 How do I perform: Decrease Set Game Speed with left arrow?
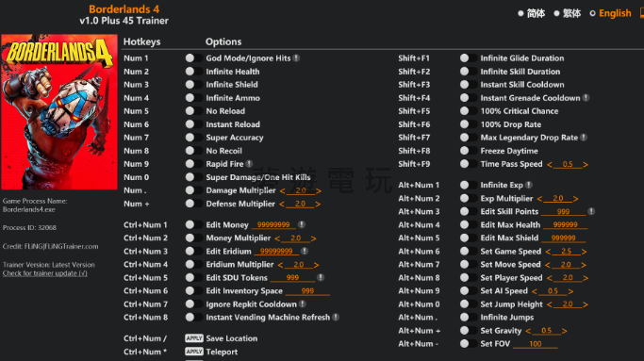click(548, 252)
